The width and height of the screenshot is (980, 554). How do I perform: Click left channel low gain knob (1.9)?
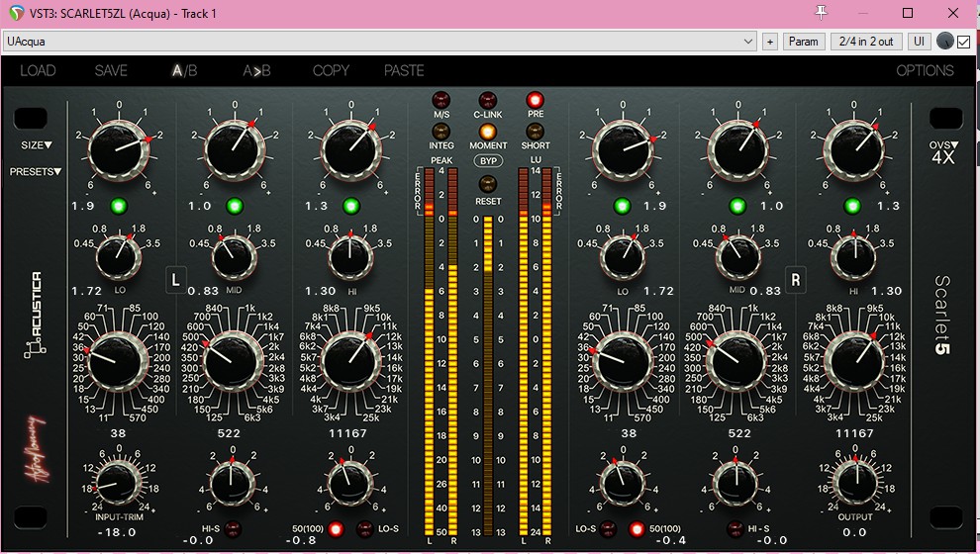pos(119,151)
